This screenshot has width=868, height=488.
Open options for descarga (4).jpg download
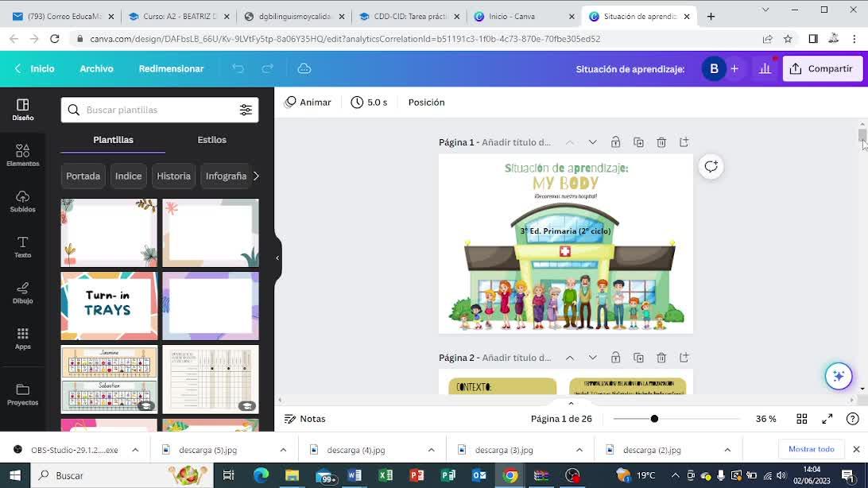pos(432,450)
